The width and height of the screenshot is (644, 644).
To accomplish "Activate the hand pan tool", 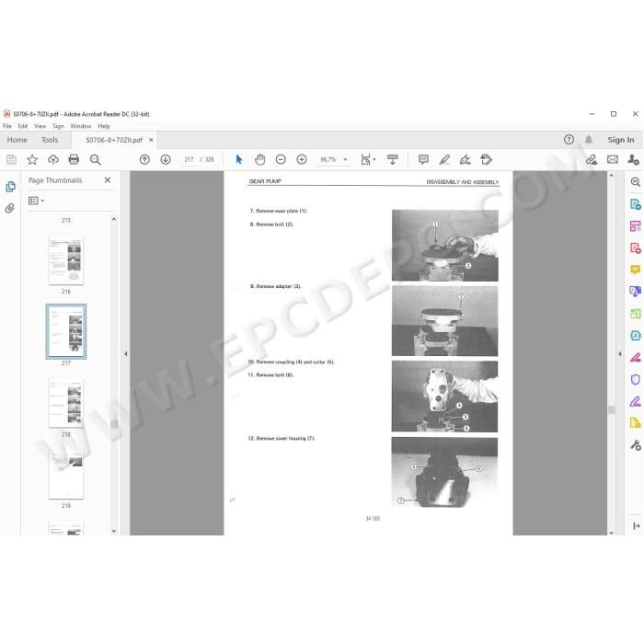I will coord(260,159).
